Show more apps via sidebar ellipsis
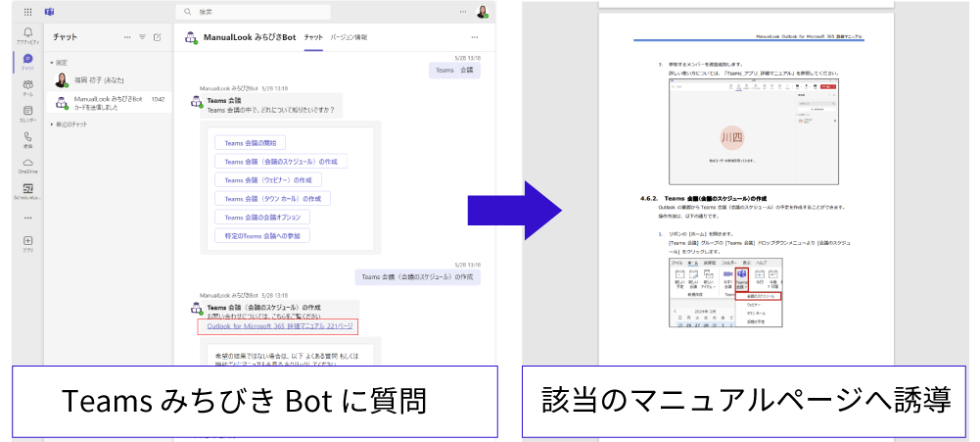This screenshot has height=442, width=980. 27,217
